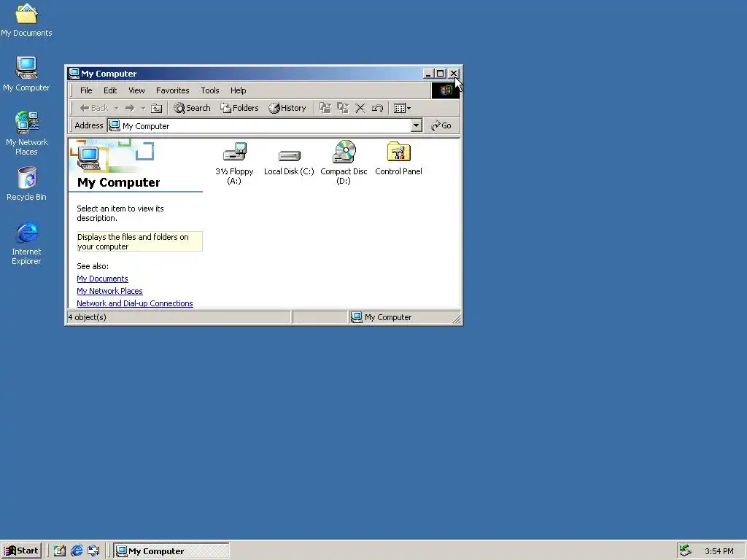
Task: Follow the My Documents link
Action: 102,279
